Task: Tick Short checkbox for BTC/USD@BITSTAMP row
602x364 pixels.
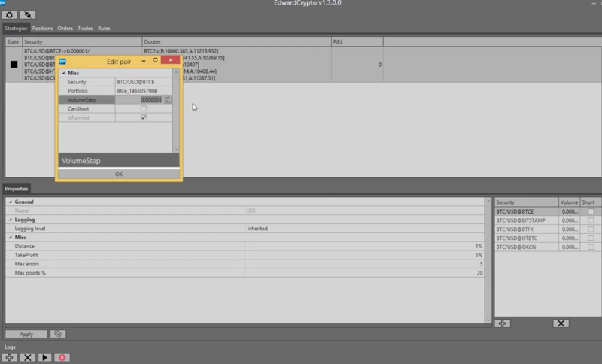Action: [591, 221]
